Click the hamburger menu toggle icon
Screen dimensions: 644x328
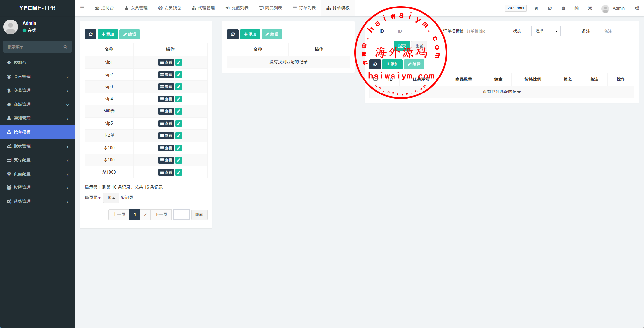pos(82,8)
